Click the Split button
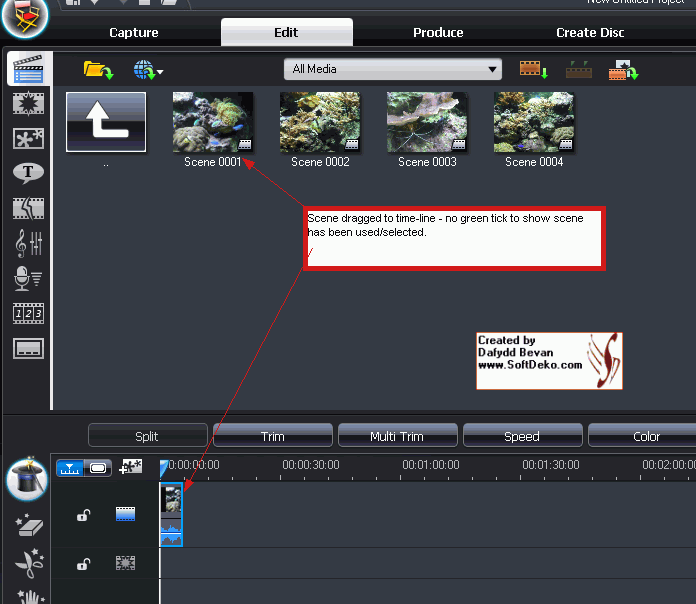Image resolution: width=696 pixels, height=604 pixels. [x=148, y=436]
